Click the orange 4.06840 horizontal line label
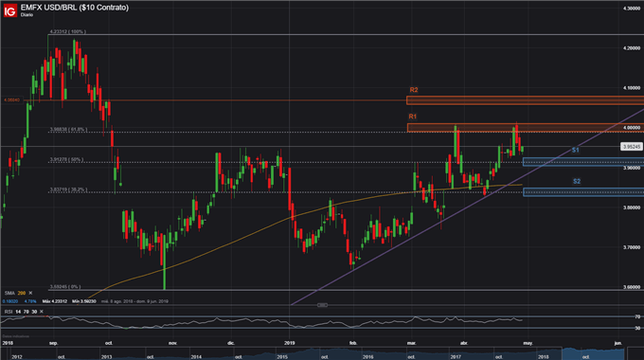This screenshot has height=360, width=644. tap(12, 100)
